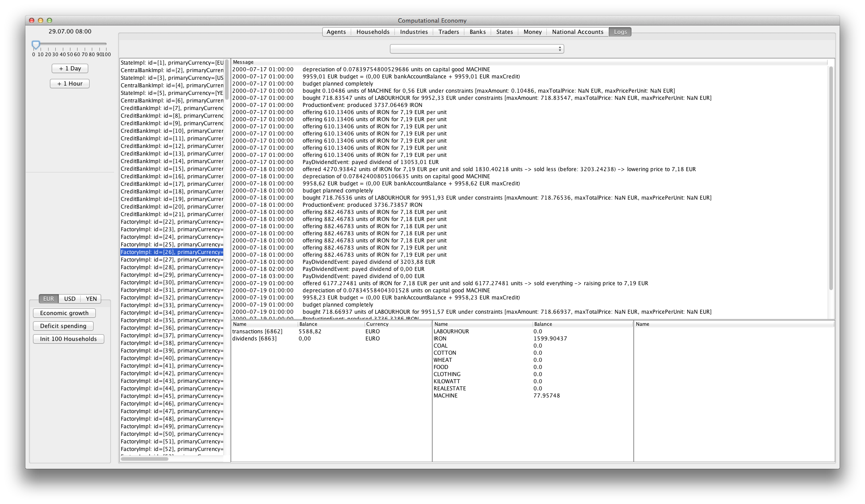
Task: Open the Money tab
Action: pos(532,32)
